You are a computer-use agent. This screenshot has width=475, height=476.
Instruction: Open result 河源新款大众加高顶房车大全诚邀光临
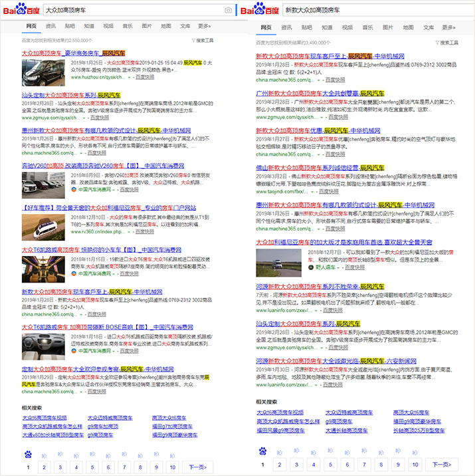[x=336, y=361]
